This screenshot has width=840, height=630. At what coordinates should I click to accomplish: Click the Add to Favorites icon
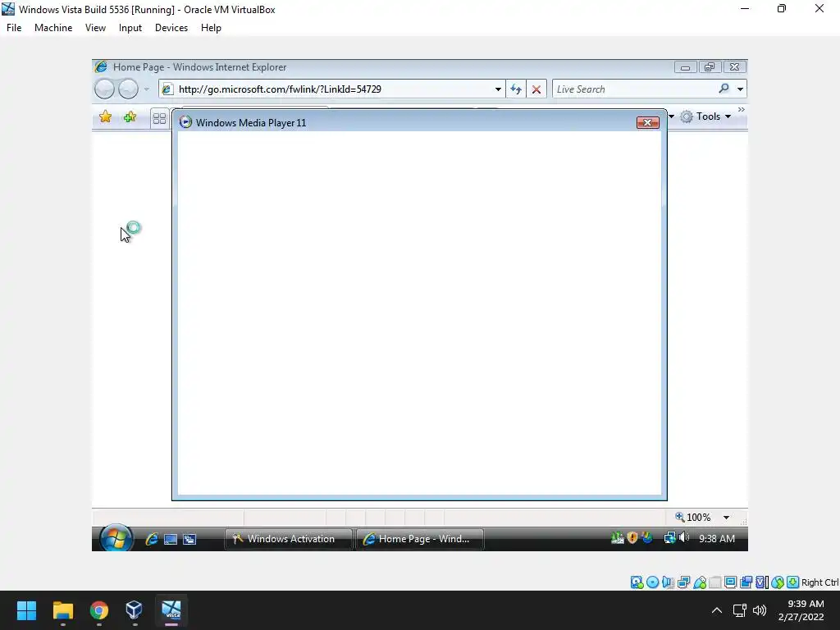[130, 116]
